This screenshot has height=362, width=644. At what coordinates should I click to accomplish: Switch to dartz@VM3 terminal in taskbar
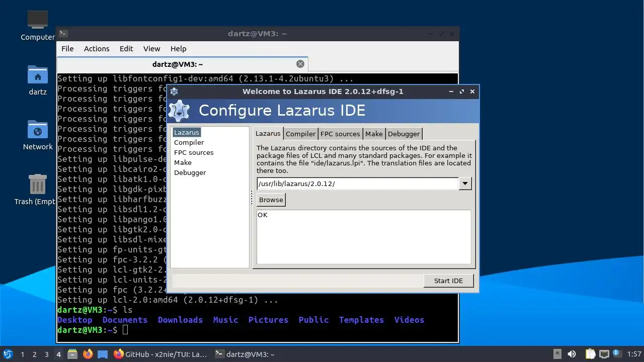[245, 354]
